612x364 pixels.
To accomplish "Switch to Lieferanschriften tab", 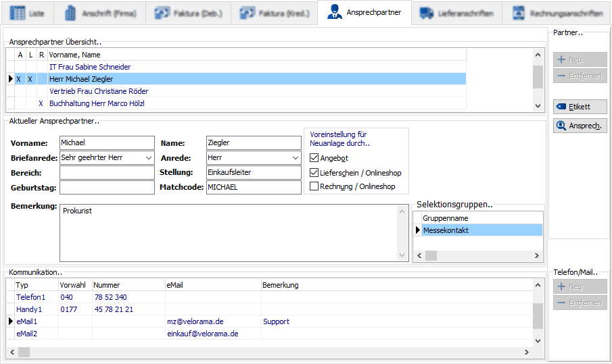I will coord(456,14).
